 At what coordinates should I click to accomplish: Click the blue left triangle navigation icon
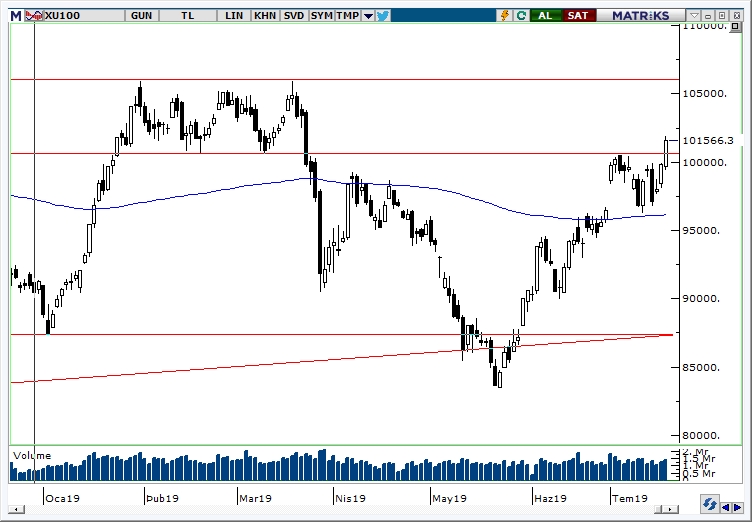(x=726, y=507)
